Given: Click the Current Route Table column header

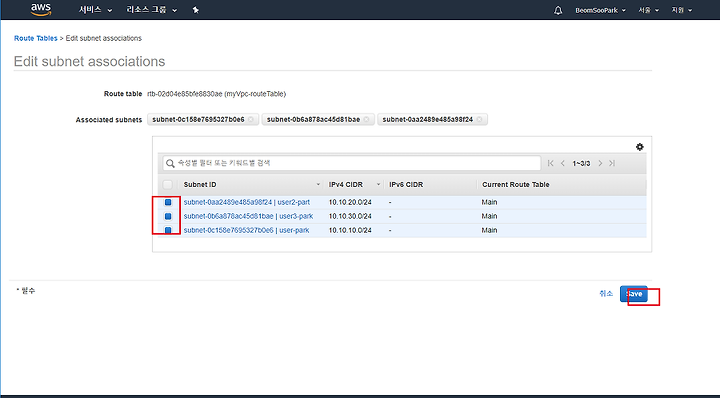Looking at the screenshot, I should click(x=515, y=185).
